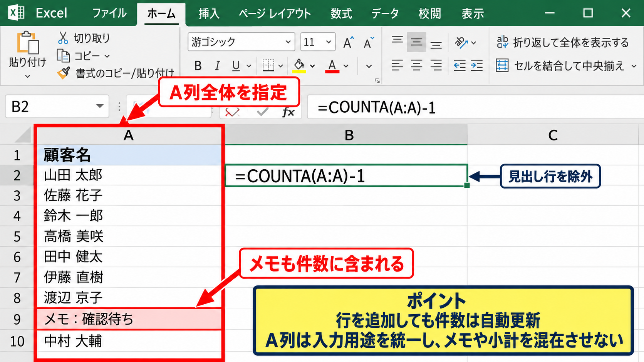Open the 表示 tab
Viewport: 644px width, 362px height.
(x=473, y=14)
